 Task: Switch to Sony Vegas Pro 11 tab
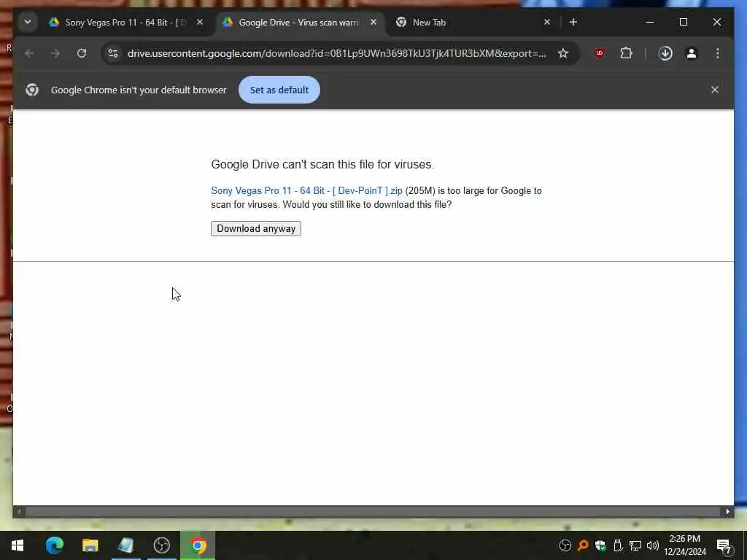click(124, 23)
